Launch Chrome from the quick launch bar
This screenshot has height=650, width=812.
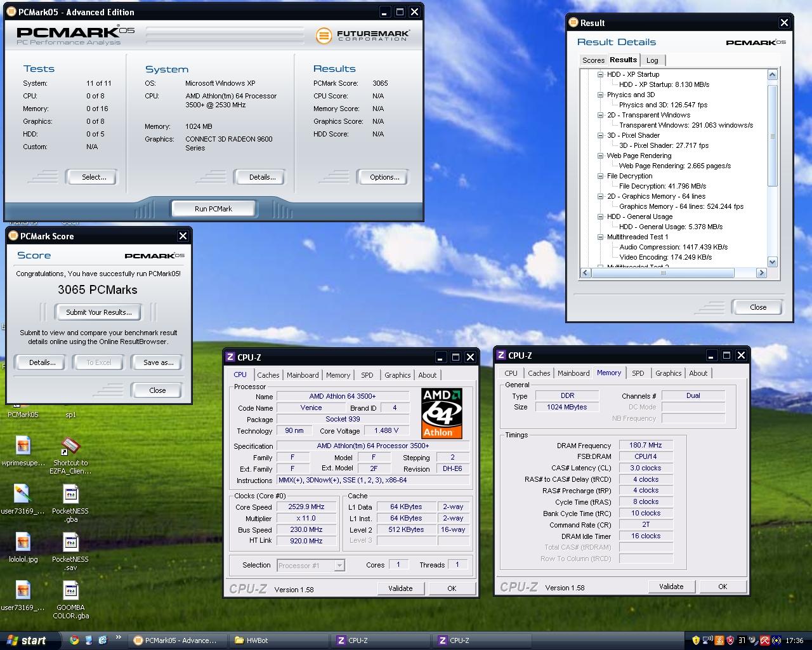click(x=74, y=640)
